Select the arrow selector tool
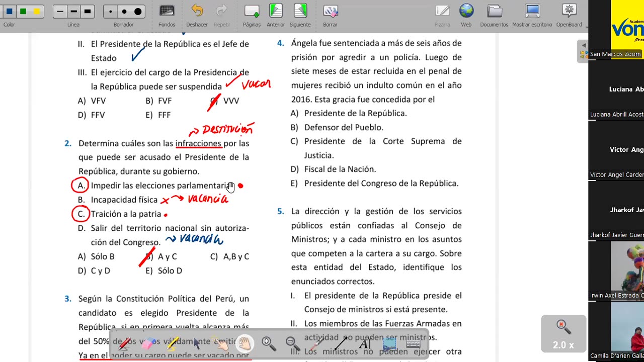 tap(196, 343)
